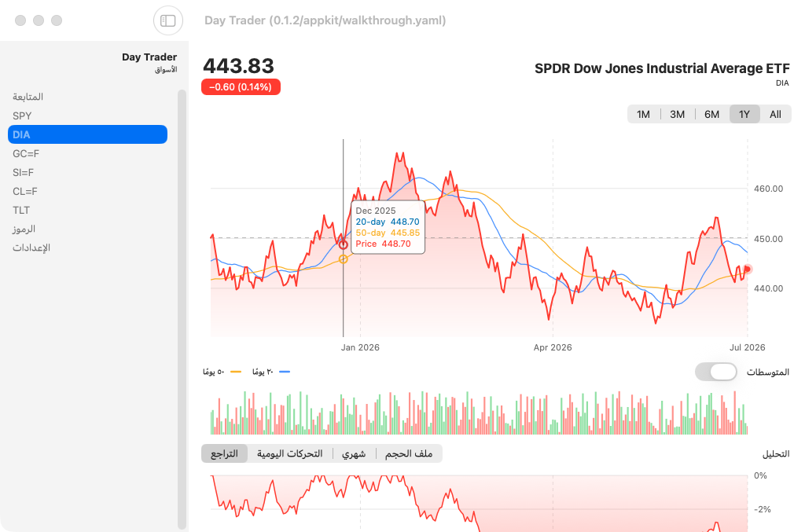This screenshot has width=805, height=532.
Task: Select CL=F in the sidebar
Action: (87, 192)
